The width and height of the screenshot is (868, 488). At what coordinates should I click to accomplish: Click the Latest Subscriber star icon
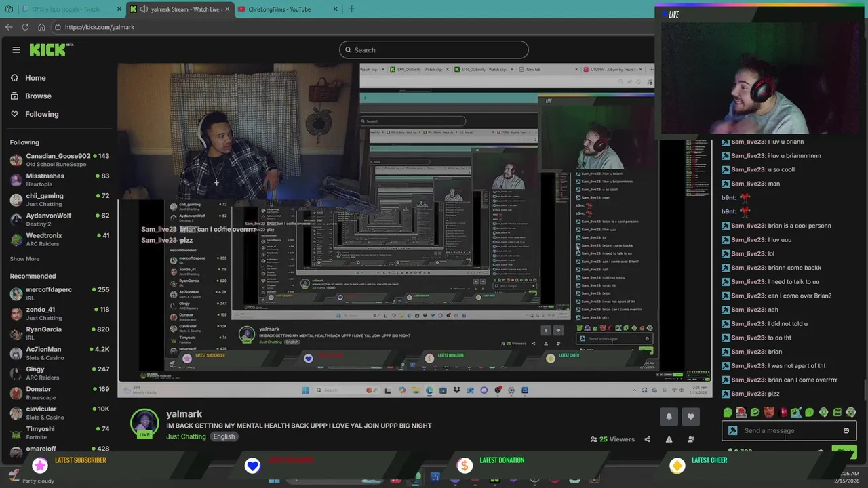tap(40, 465)
